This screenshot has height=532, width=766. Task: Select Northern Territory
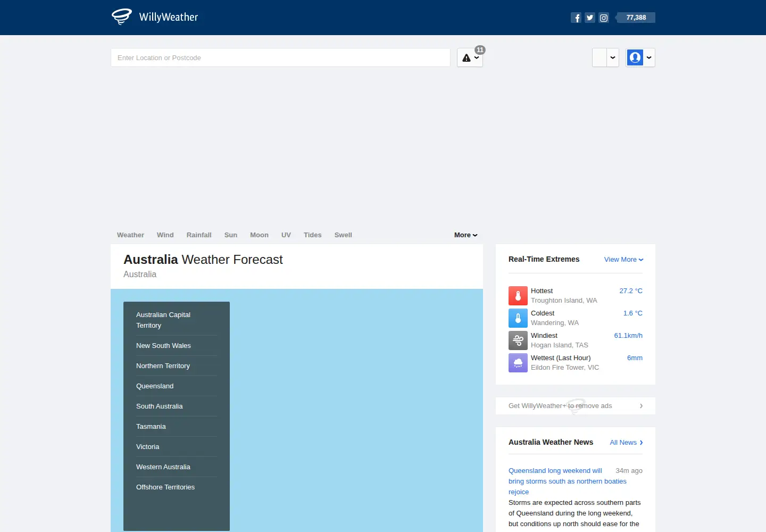point(177,365)
